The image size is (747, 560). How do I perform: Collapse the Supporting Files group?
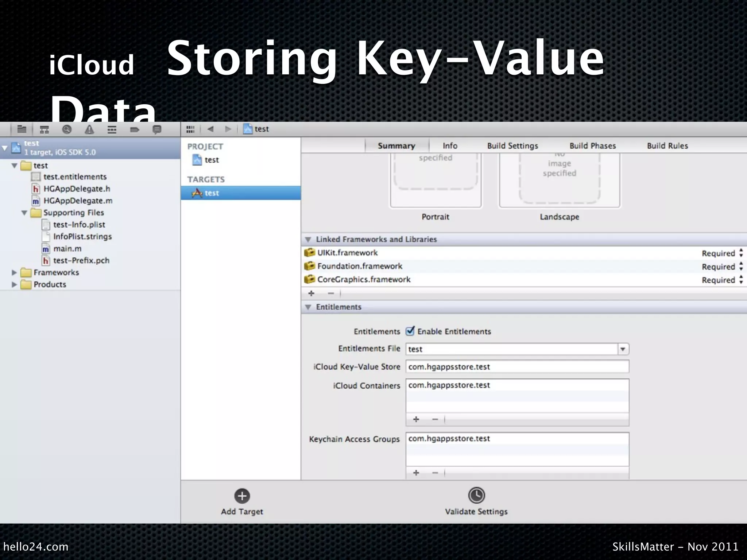point(24,213)
